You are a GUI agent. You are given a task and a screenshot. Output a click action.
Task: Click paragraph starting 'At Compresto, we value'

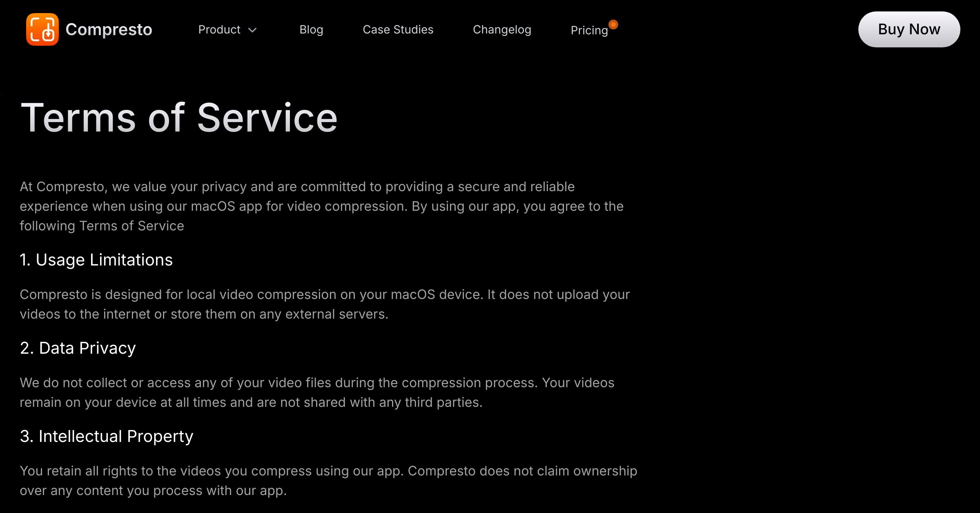click(x=322, y=206)
